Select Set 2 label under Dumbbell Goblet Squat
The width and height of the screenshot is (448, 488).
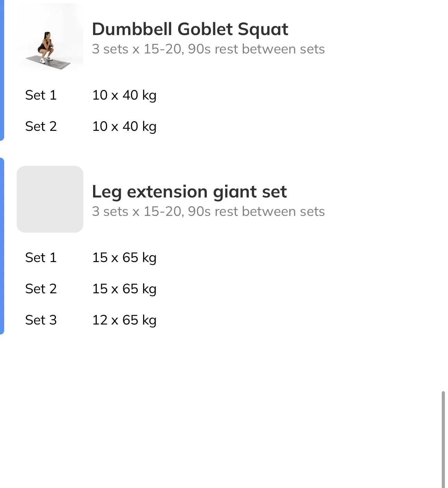tap(41, 126)
